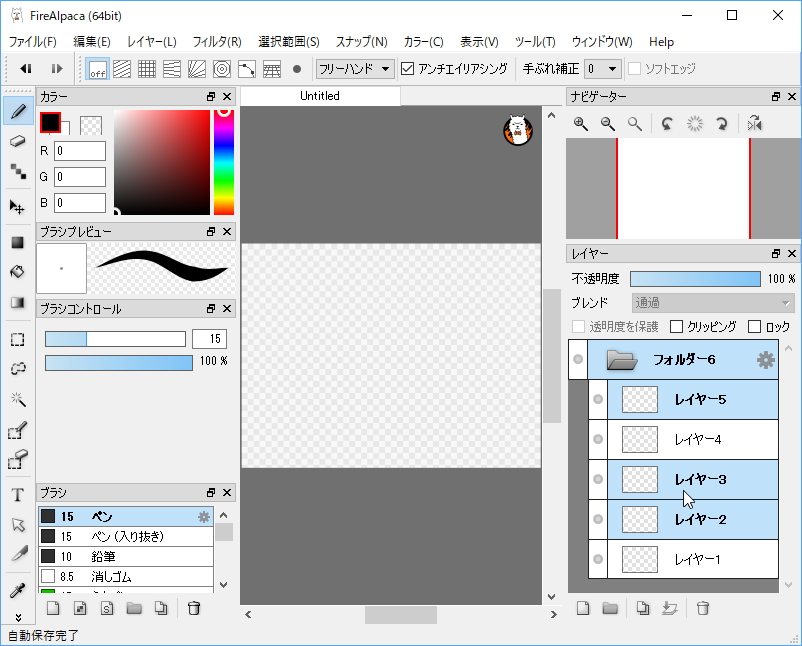This screenshot has height=646, width=802.
Task: Switch to the Untitled document tab
Action: (x=320, y=96)
